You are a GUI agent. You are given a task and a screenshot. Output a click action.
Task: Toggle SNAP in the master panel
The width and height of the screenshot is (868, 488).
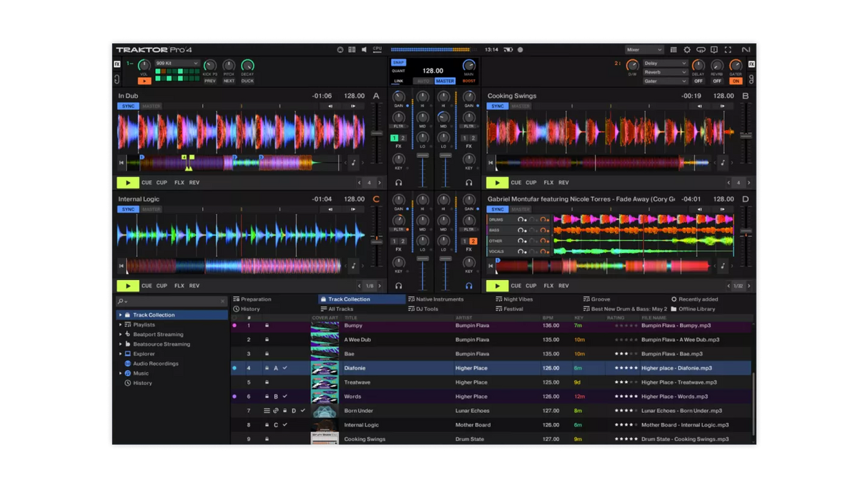pyautogui.click(x=398, y=62)
